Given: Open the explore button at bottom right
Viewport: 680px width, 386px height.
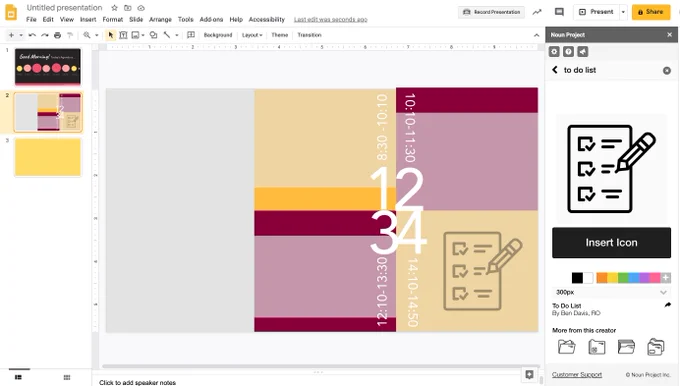Looking at the screenshot, I should [529, 374].
